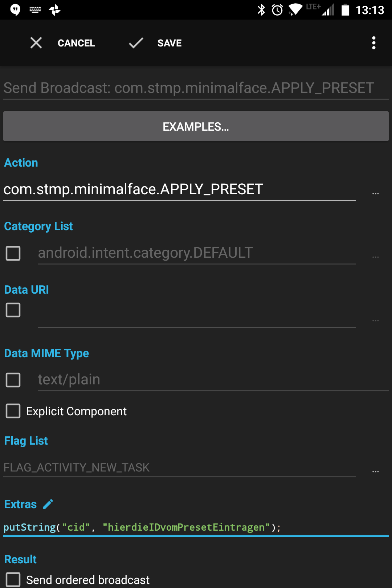Tap the checkmark save icon
The width and height of the screenshot is (392, 588).
135,43
